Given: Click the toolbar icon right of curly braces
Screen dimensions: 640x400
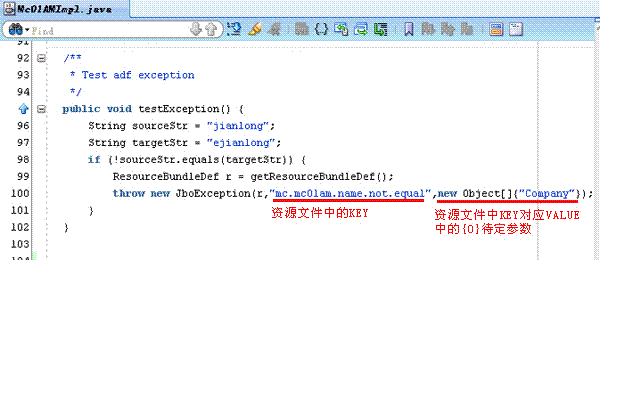Looking at the screenshot, I should 341,29.
